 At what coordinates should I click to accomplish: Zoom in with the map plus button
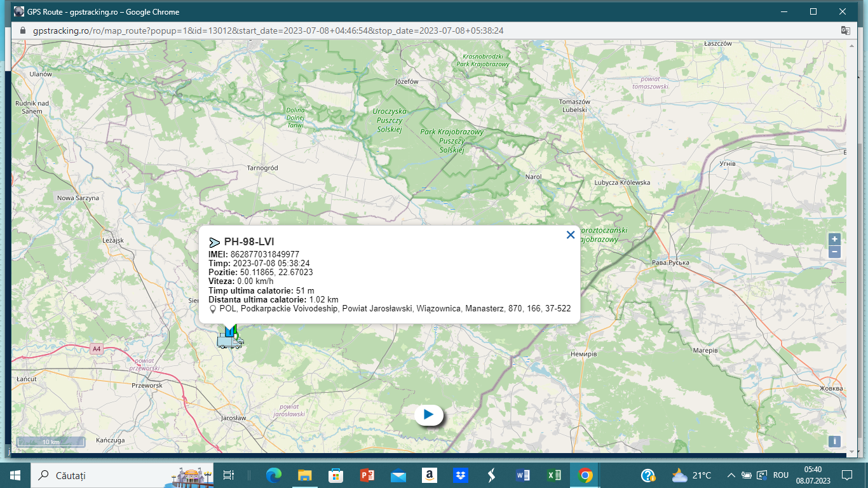834,240
